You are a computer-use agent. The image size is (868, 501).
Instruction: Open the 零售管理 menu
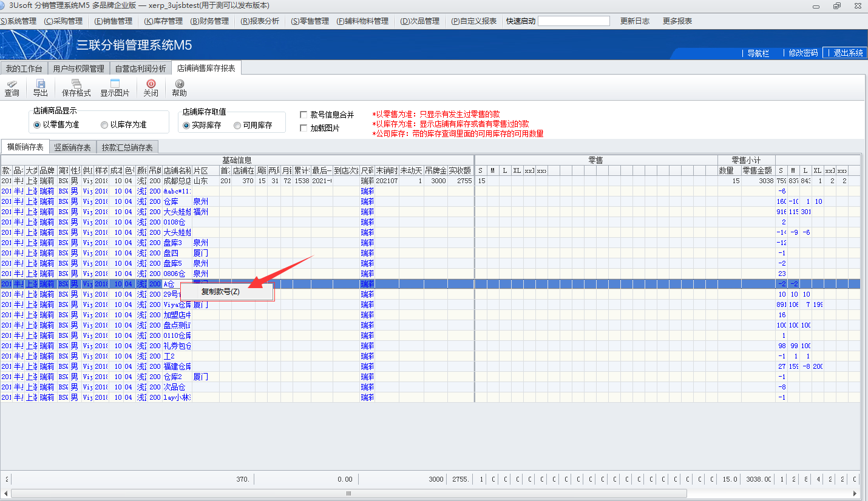pos(310,21)
